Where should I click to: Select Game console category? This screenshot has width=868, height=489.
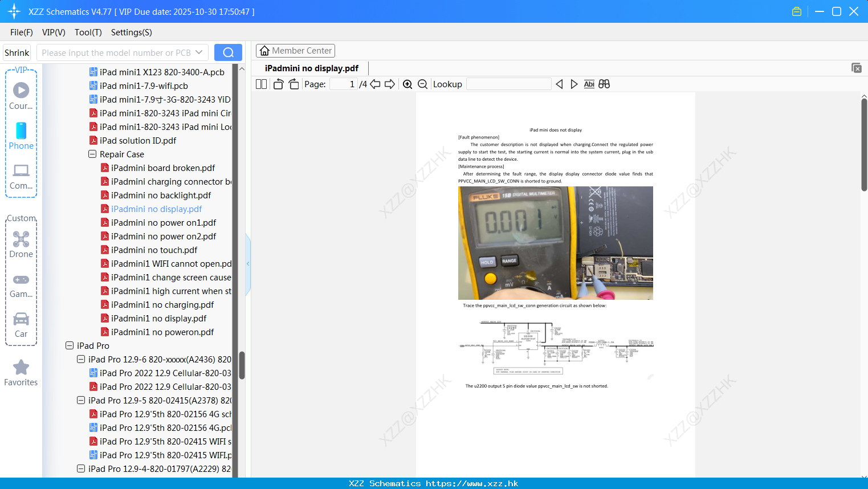click(x=21, y=285)
